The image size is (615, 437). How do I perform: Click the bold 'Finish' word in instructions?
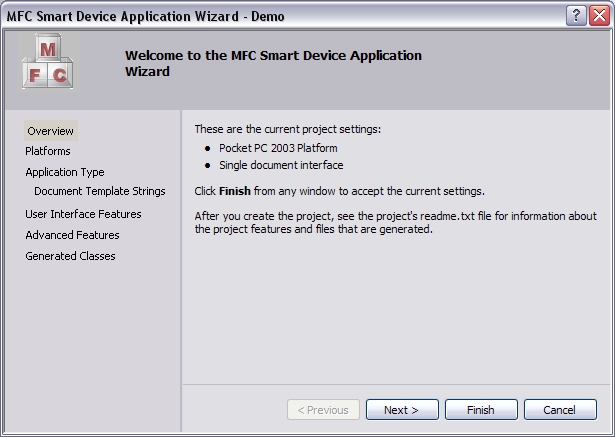click(x=235, y=191)
